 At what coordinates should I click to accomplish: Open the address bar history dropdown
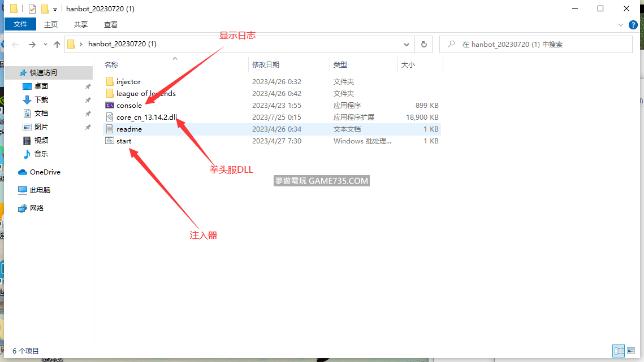point(406,44)
